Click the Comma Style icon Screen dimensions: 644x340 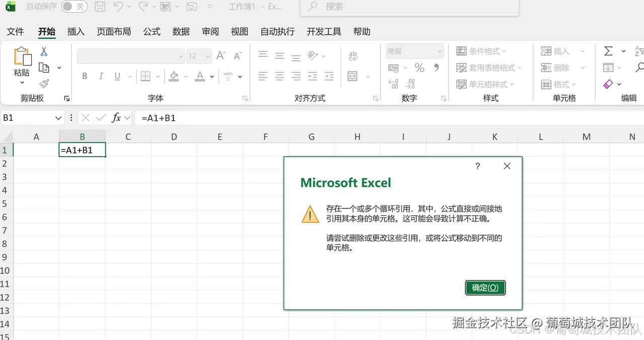coord(436,67)
